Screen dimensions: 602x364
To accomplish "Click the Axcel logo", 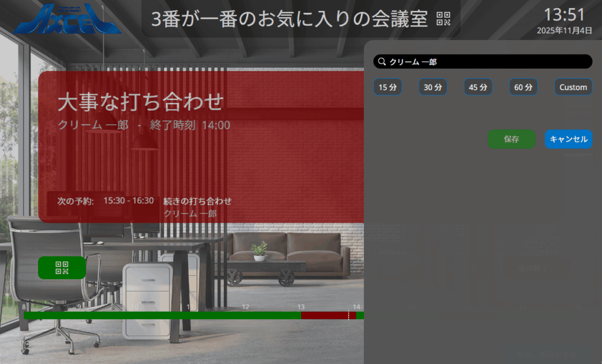I will 66,19.
